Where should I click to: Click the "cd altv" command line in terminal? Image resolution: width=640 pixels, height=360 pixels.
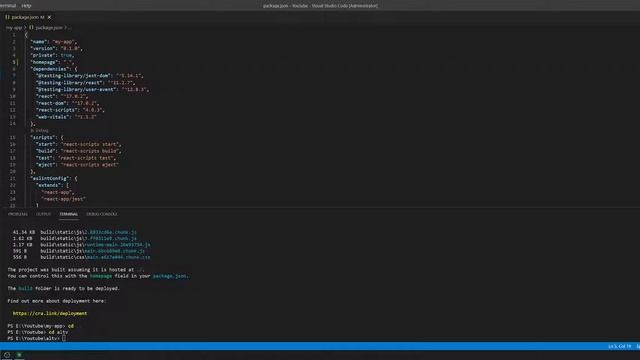[38, 332]
